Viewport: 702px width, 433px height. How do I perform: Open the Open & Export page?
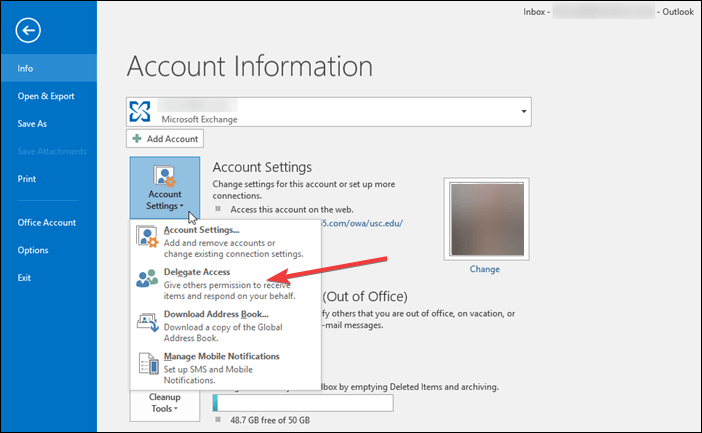coord(48,96)
